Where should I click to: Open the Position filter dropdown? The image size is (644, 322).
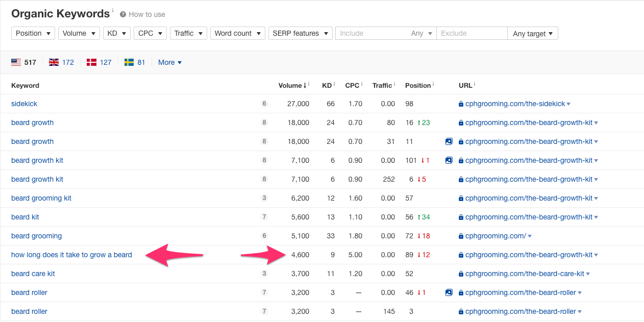[x=33, y=33]
